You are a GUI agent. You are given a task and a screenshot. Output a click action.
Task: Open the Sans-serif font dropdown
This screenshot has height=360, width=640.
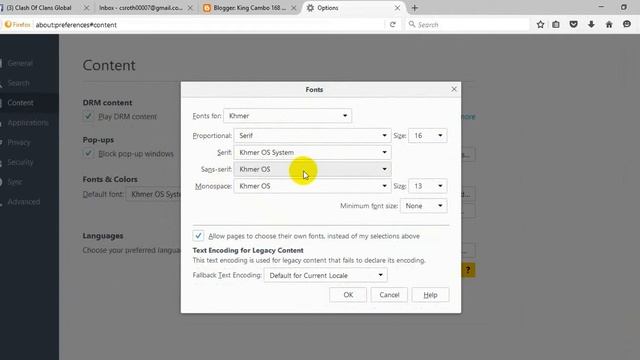pos(312,169)
